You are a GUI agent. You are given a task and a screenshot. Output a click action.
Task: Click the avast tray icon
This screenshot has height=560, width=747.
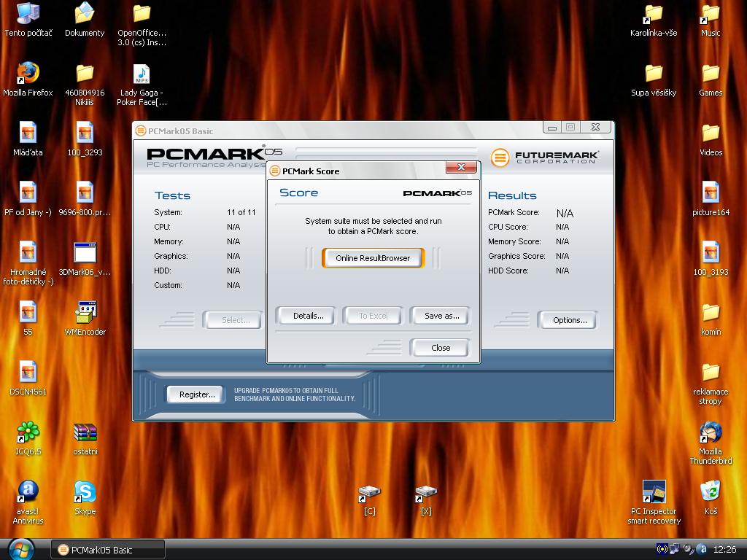pos(701,549)
